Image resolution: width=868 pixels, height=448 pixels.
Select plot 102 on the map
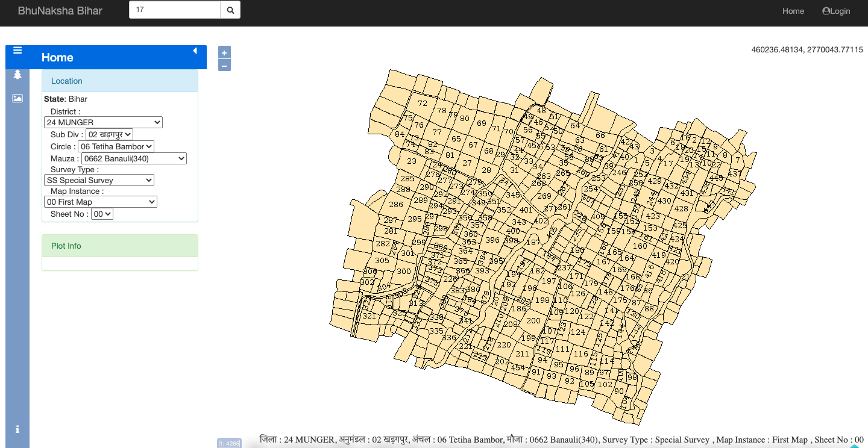point(605,385)
